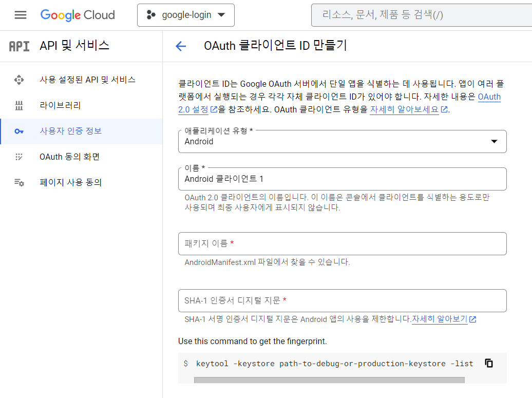Click the Google Cloud logo
The width and height of the screenshot is (532, 398).
point(77,15)
